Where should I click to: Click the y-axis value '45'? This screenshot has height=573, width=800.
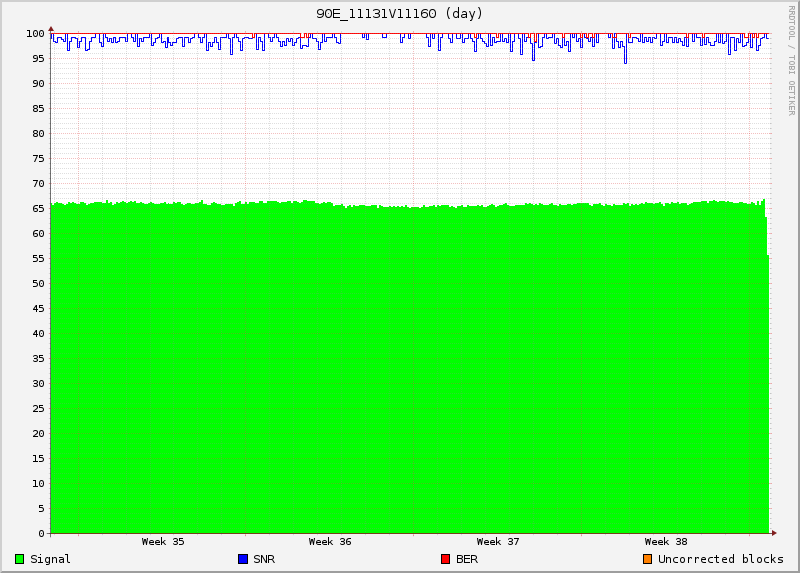(x=38, y=309)
